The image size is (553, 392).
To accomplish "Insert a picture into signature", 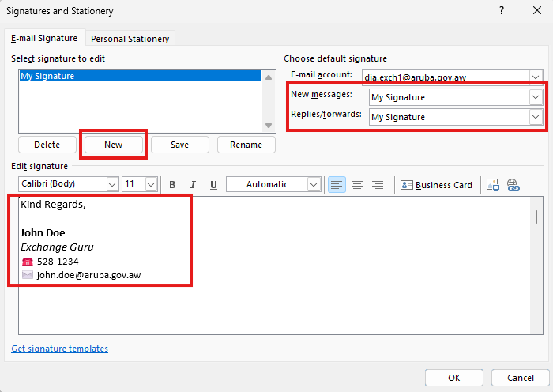I will coord(493,185).
